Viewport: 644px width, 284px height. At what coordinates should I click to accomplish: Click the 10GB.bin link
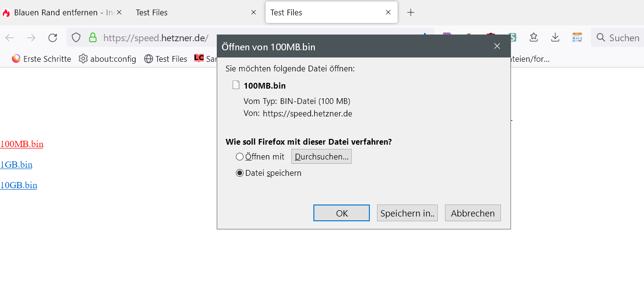[x=19, y=185]
